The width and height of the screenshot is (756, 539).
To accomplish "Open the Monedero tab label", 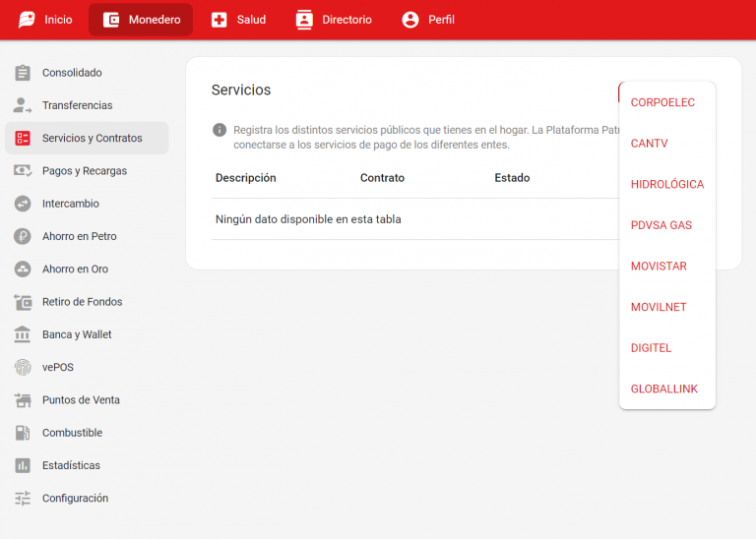I will click(155, 20).
